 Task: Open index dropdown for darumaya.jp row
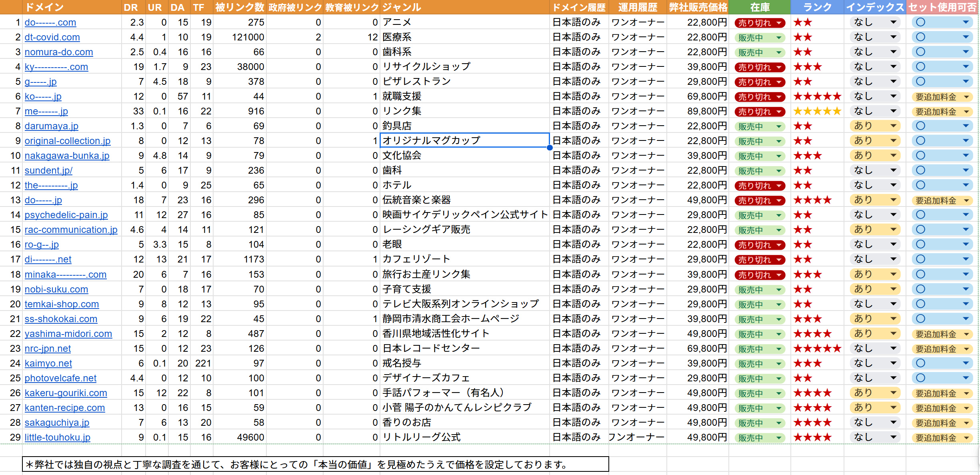(x=893, y=126)
